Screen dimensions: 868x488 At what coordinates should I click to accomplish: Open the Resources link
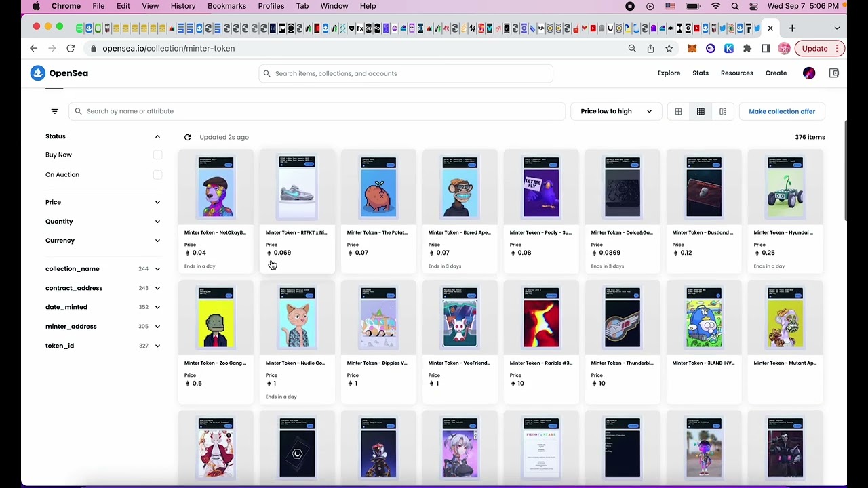(736, 73)
